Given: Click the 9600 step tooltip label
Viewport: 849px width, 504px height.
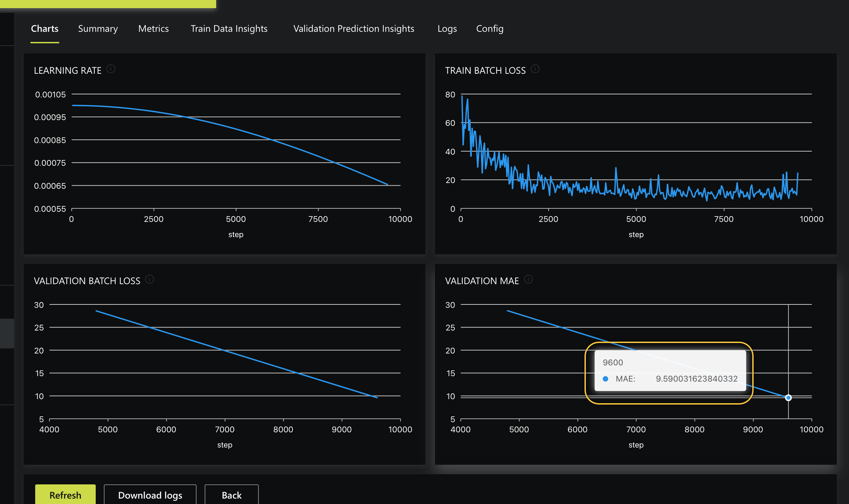Looking at the screenshot, I should coord(613,362).
